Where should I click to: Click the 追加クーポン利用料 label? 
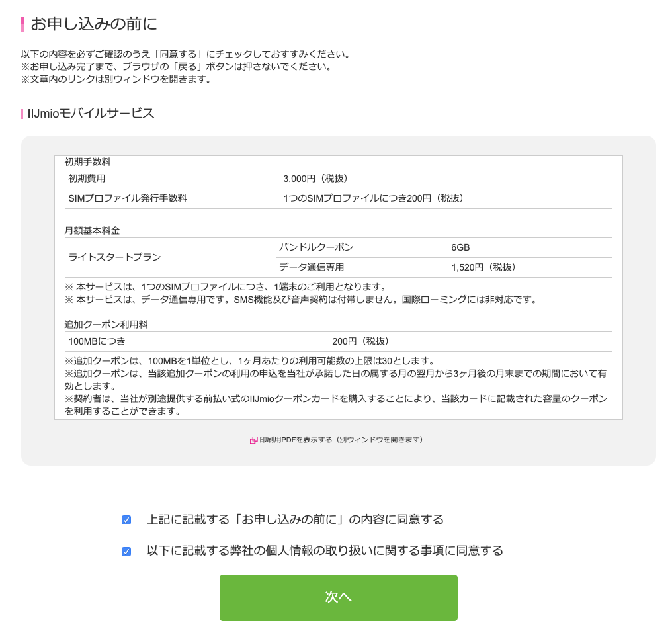coord(106,325)
